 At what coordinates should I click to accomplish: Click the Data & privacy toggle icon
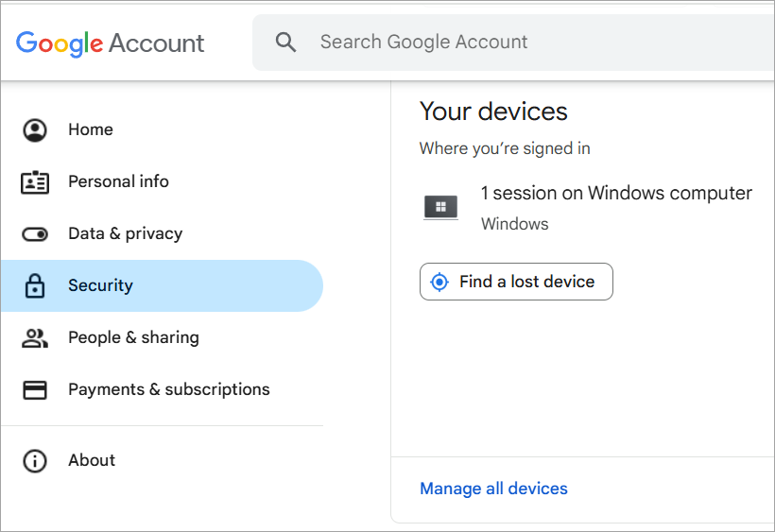pos(35,234)
